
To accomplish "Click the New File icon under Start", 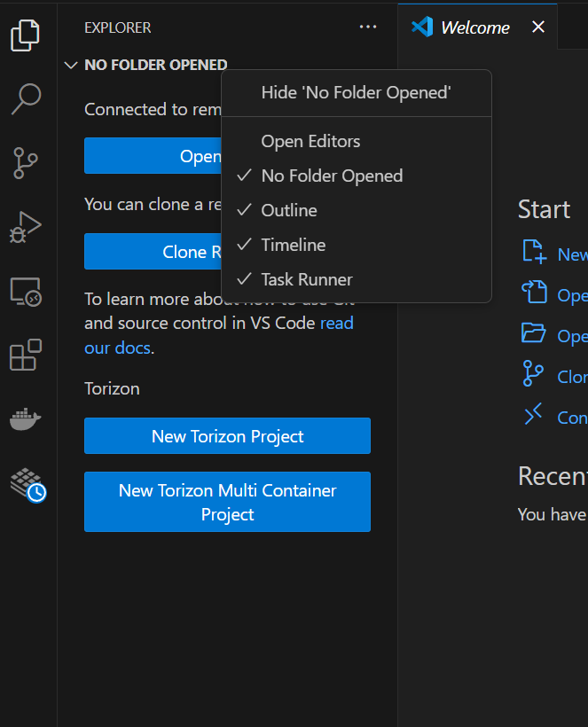I will click(x=534, y=252).
